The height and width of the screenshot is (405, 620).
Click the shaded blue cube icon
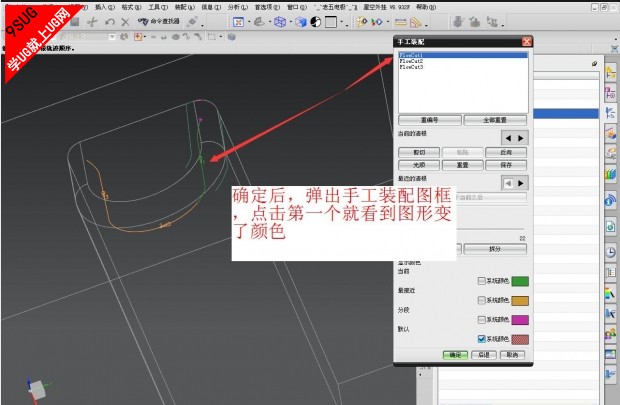coord(301,22)
